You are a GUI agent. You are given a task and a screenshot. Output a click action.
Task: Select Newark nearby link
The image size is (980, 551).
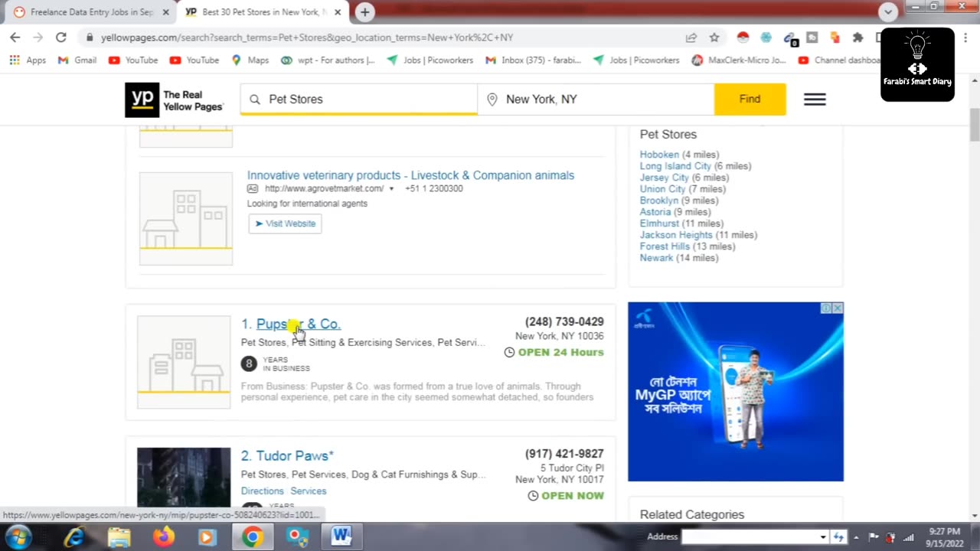[657, 258]
